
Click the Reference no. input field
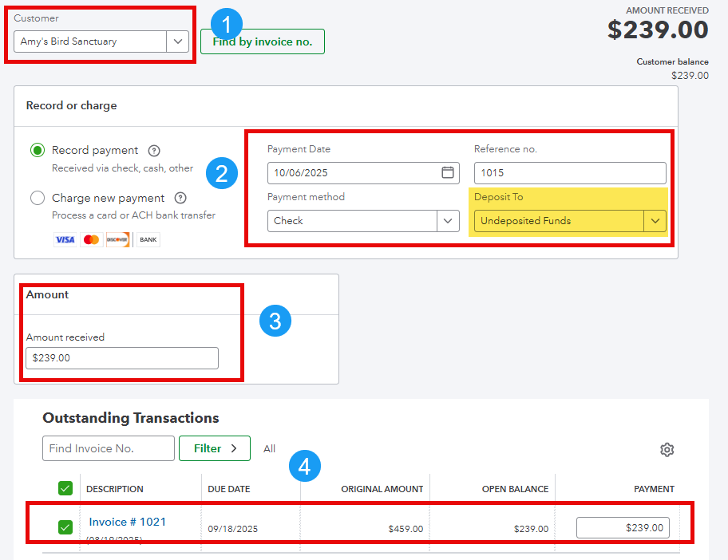[569, 173]
